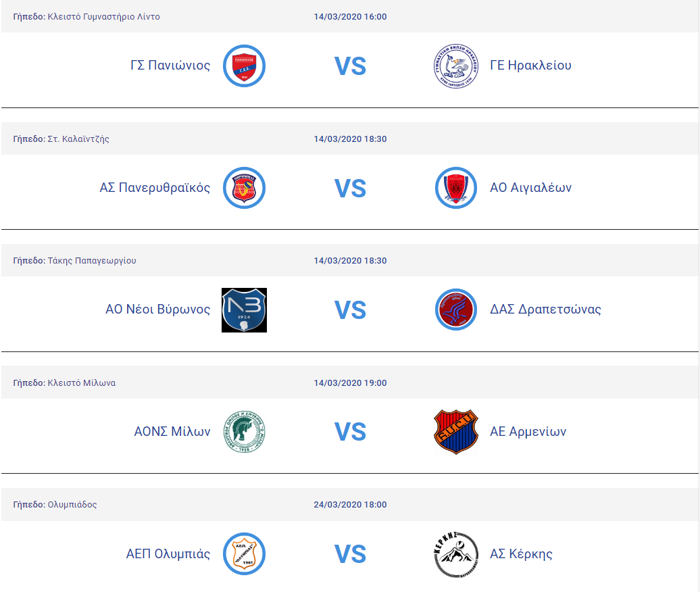The width and height of the screenshot is (700, 592).
Task: Open the ΓΣ Πανιώνιος team name link
Action: [170, 66]
